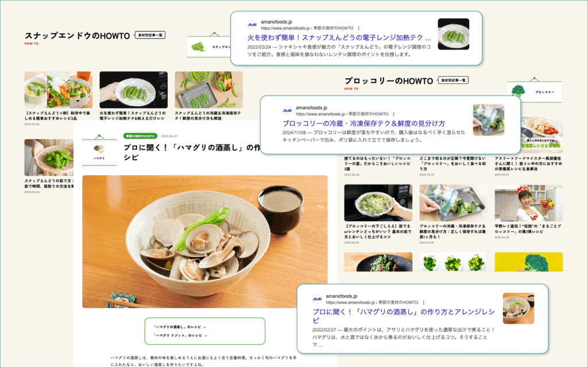Open 食材別記事一覧 button next to ブロッコリーのHOWTO
Screen dimensions: 588x368
[x=453, y=80]
